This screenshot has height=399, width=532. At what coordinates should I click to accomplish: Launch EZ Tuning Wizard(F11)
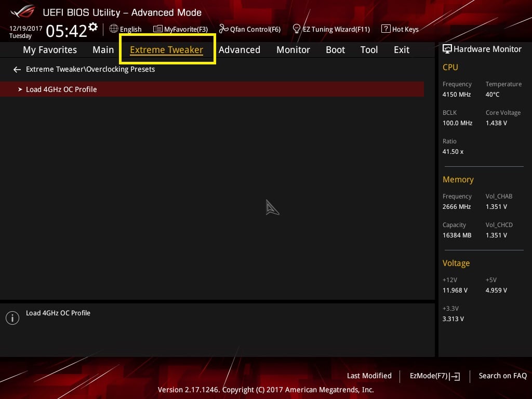tap(336, 29)
